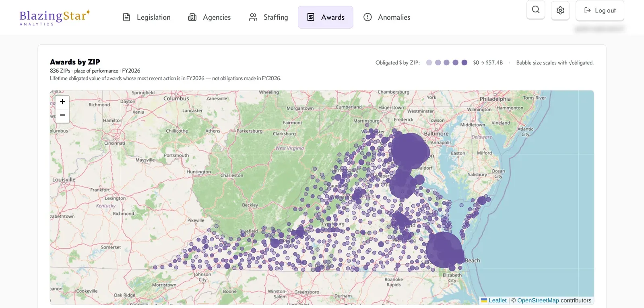Open the search icon button
The width and height of the screenshot is (644, 308).
point(536,10)
